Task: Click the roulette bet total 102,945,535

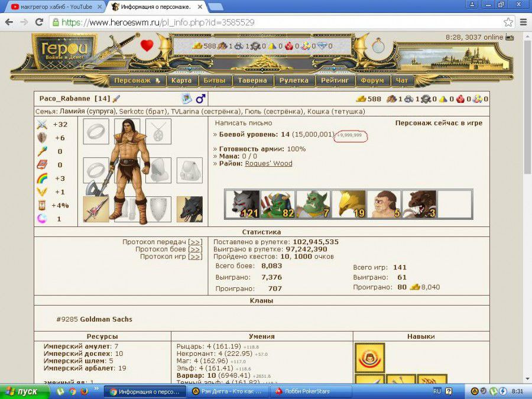Action: [316, 242]
